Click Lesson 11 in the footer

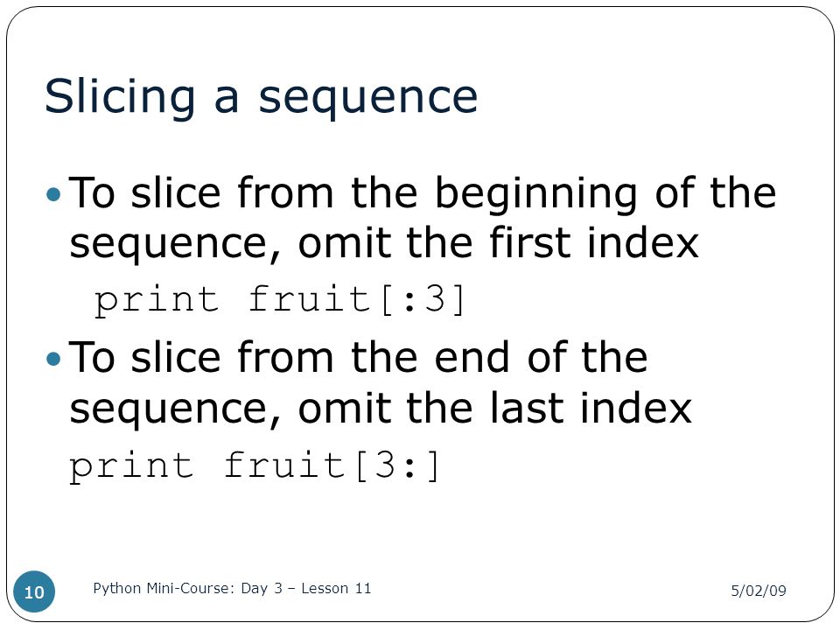[336, 588]
